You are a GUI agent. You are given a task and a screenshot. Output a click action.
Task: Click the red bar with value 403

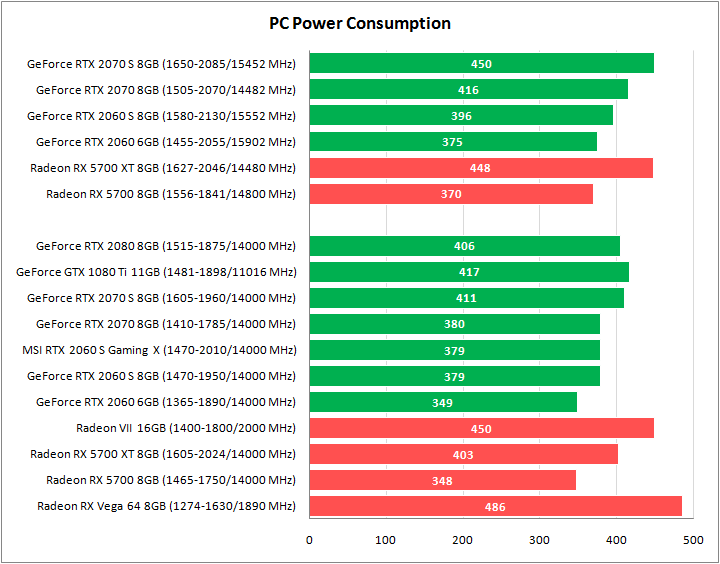(463, 454)
